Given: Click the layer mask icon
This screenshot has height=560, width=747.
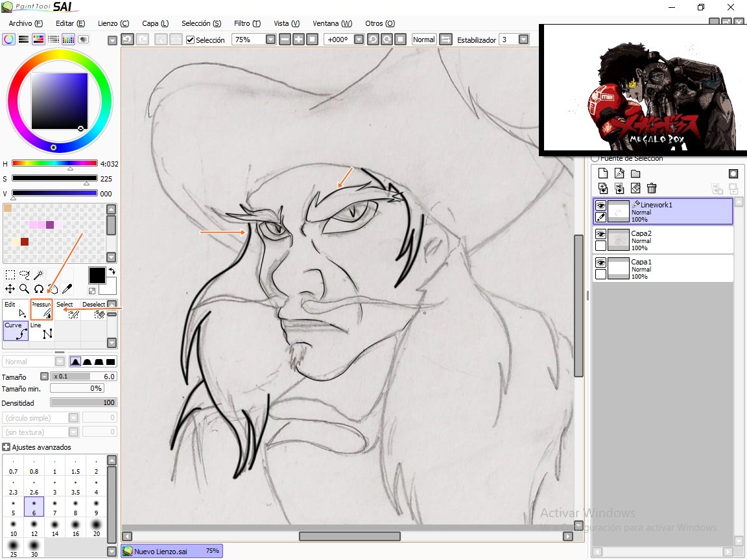Looking at the screenshot, I should (x=733, y=173).
